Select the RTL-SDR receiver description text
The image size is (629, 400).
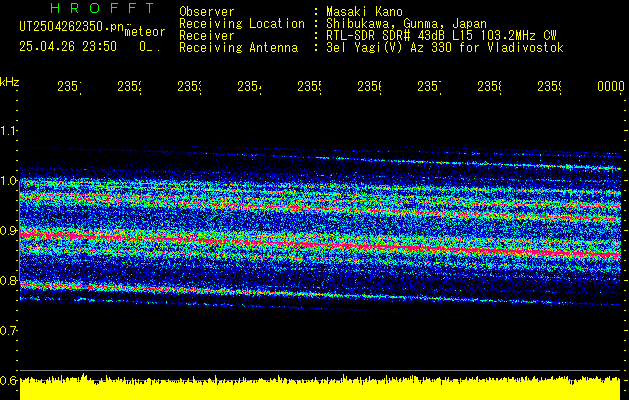click(441, 36)
